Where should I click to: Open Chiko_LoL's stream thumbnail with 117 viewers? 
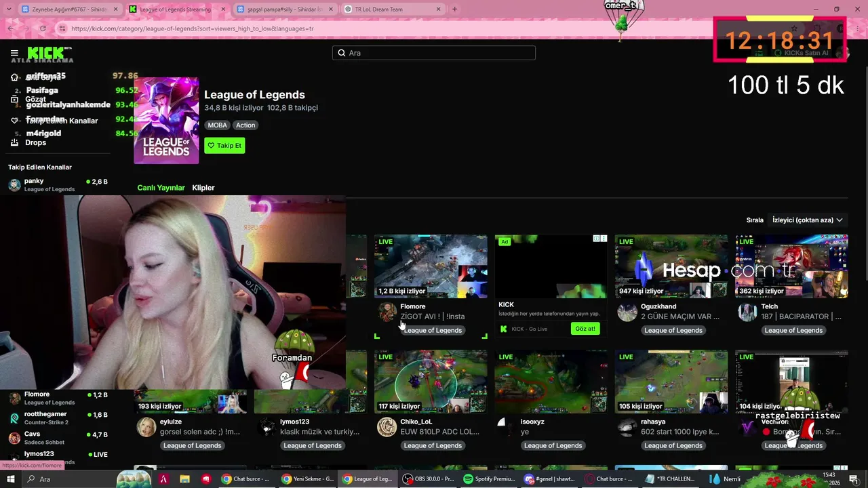[x=431, y=382]
